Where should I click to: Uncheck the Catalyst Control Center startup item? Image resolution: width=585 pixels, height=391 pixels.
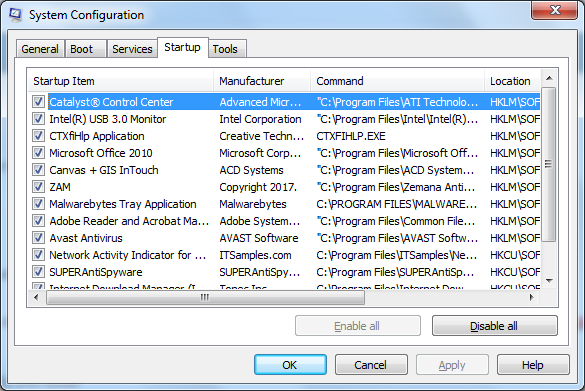(38, 102)
